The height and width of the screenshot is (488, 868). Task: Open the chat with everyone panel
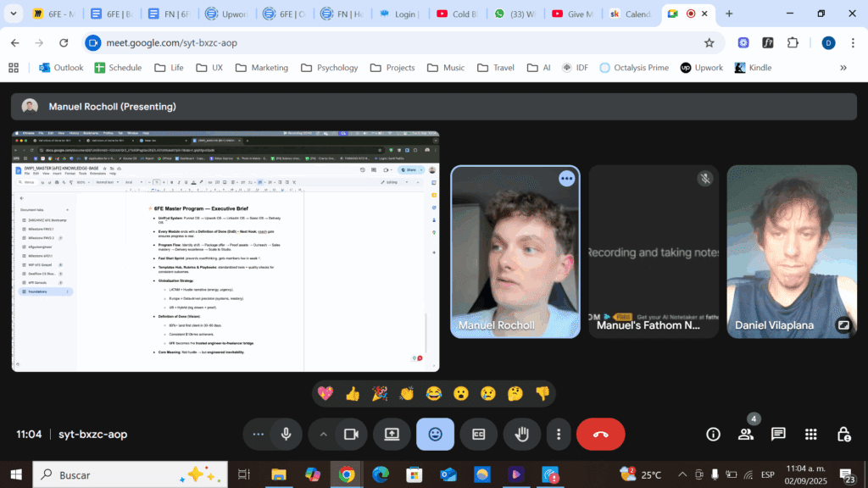tap(778, 434)
